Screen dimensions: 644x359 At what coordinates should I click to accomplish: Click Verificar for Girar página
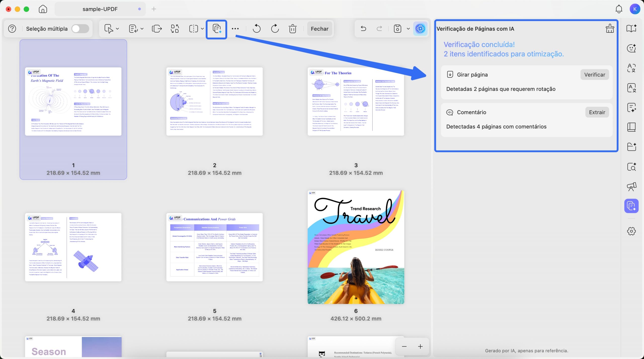[x=594, y=75]
